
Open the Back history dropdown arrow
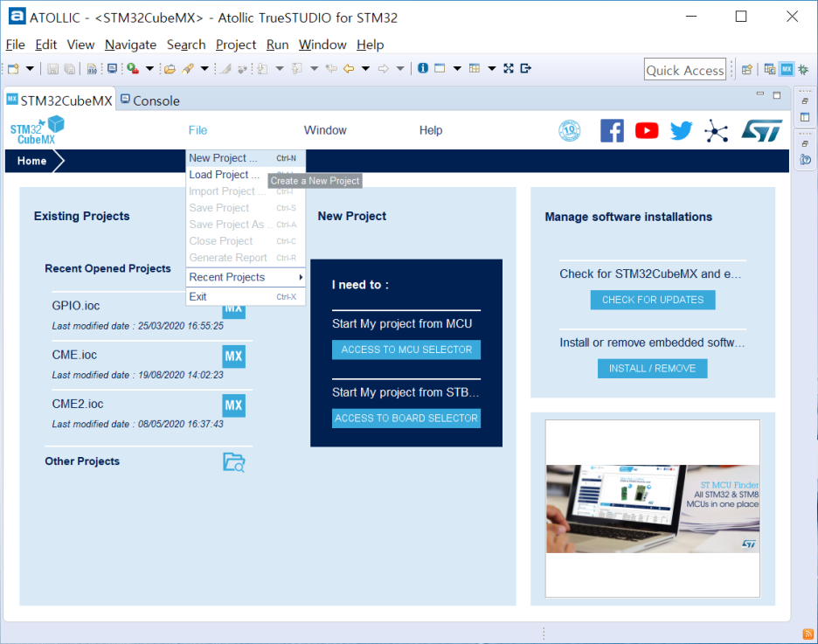coord(365,68)
